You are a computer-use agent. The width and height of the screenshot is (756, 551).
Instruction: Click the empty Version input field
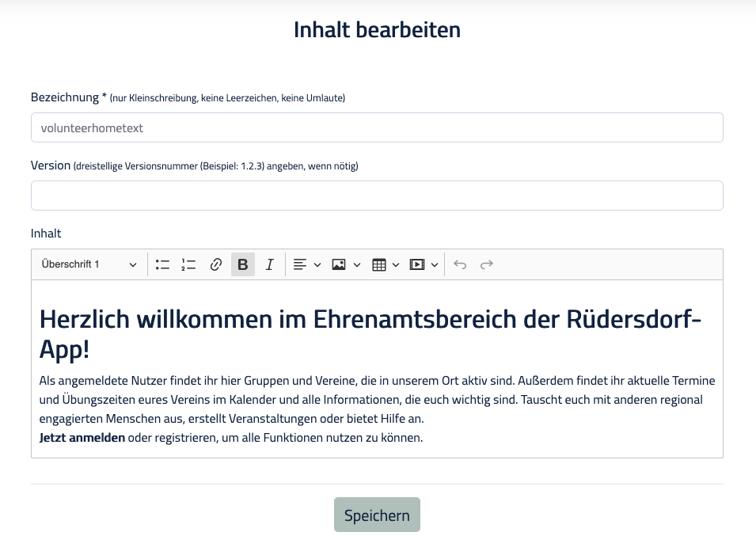tap(377, 196)
